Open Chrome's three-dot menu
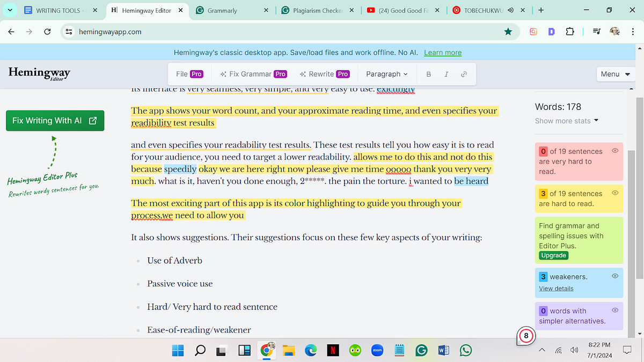 [633, 32]
